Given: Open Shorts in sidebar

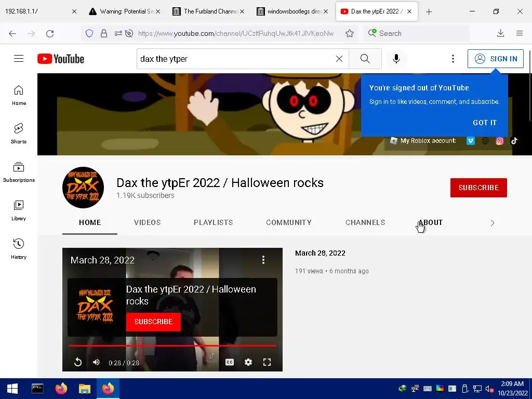Looking at the screenshot, I should 19,134.
